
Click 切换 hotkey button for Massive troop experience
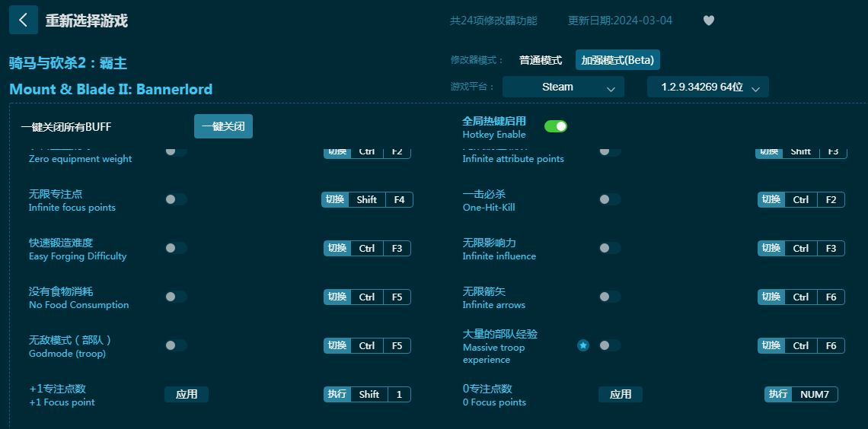[x=771, y=345]
